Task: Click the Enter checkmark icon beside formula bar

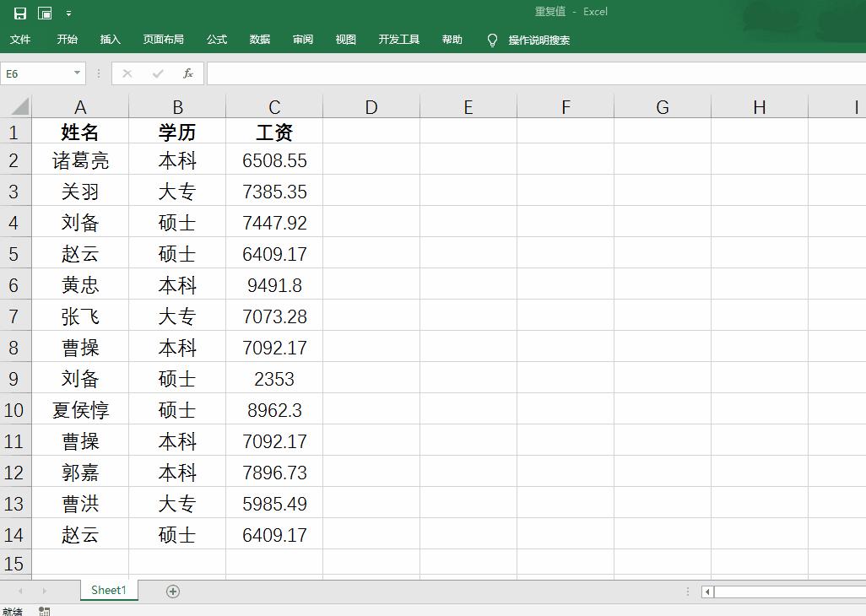Action: 157,73
